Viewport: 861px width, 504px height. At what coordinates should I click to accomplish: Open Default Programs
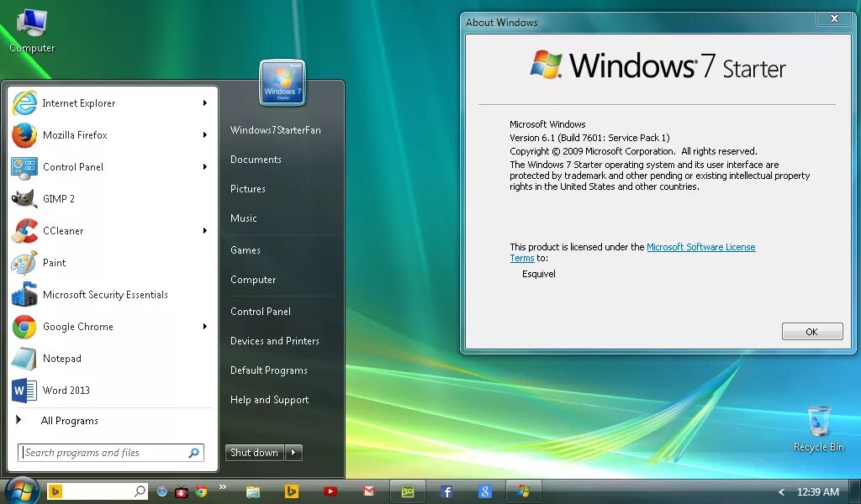pos(268,370)
